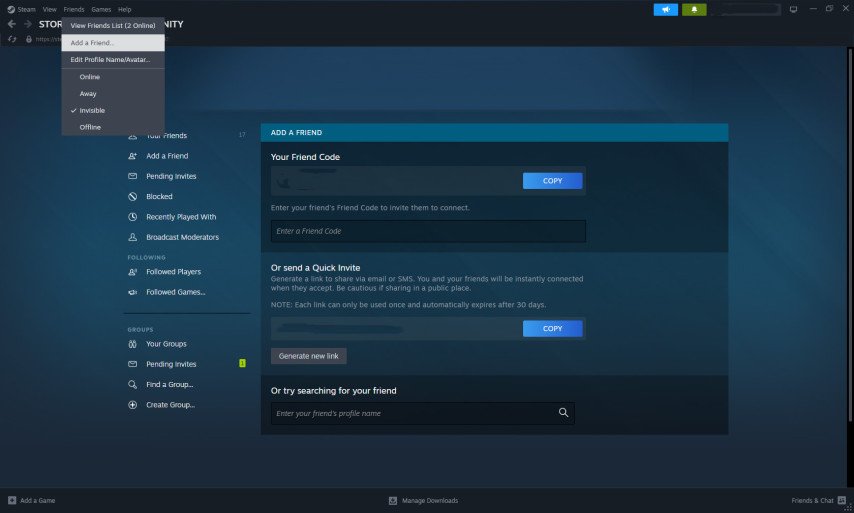
Task: Open the Steam menu
Action: pyautogui.click(x=26, y=9)
